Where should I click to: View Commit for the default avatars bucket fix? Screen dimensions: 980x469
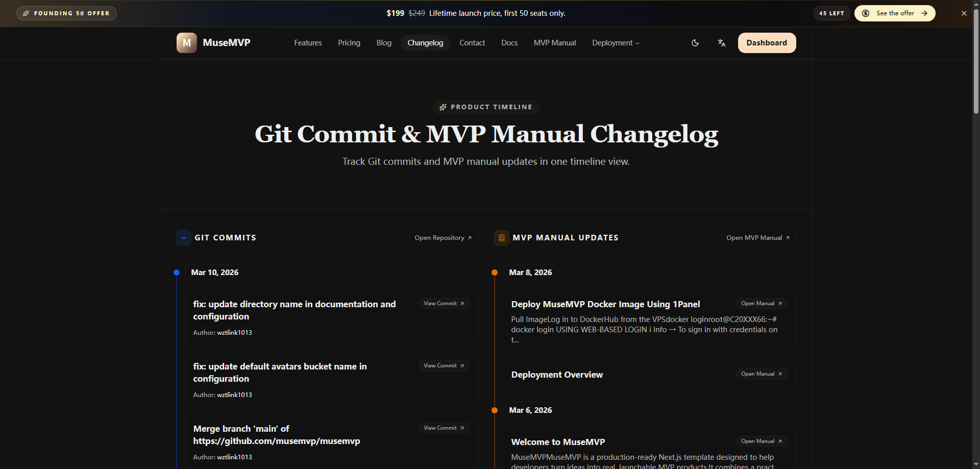click(x=443, y=365)
